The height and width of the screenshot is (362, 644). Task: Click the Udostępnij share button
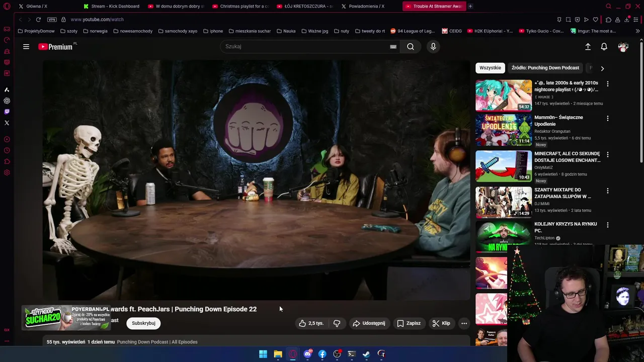coord(369,323)
